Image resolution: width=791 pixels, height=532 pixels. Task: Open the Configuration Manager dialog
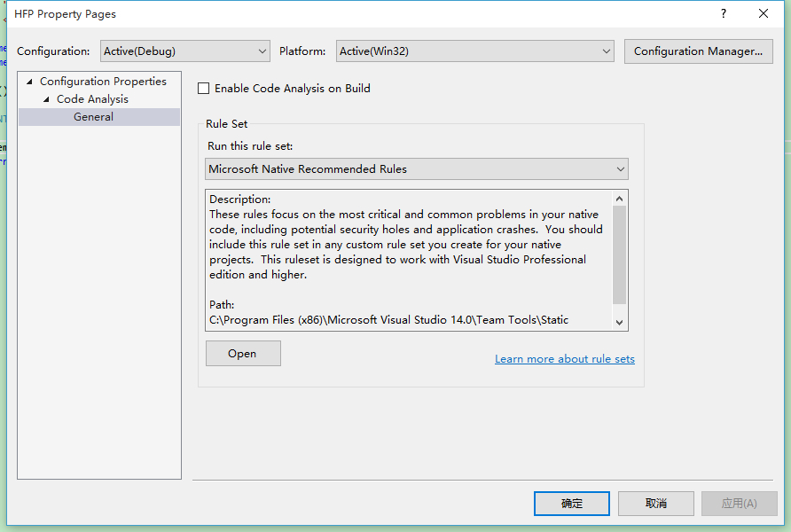tap(698, 51)
